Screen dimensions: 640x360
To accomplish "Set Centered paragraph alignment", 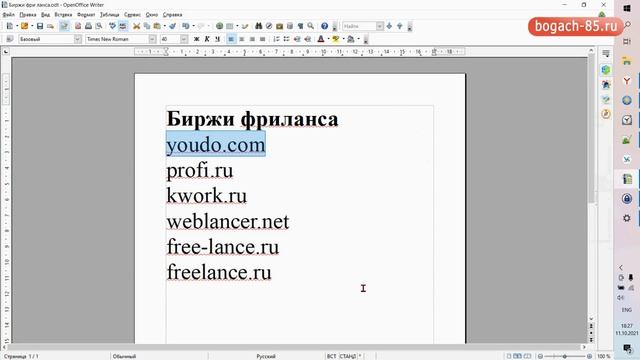I will (242, 39).
